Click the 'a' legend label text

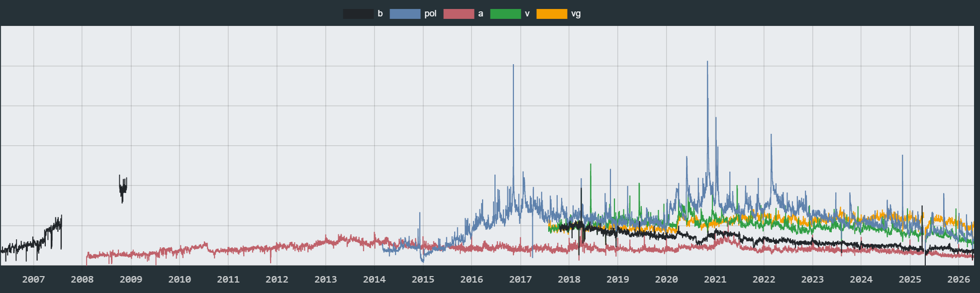pyautogui.click(x=481, y=14)
